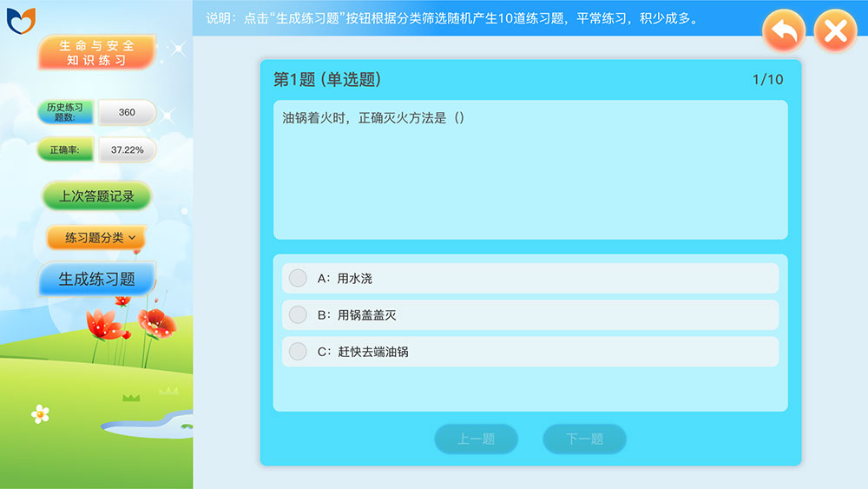The height and width of the screenshot is (489, 868).
Task: Click the 历史练习题数 value 360
Action: tap(127, 112)
